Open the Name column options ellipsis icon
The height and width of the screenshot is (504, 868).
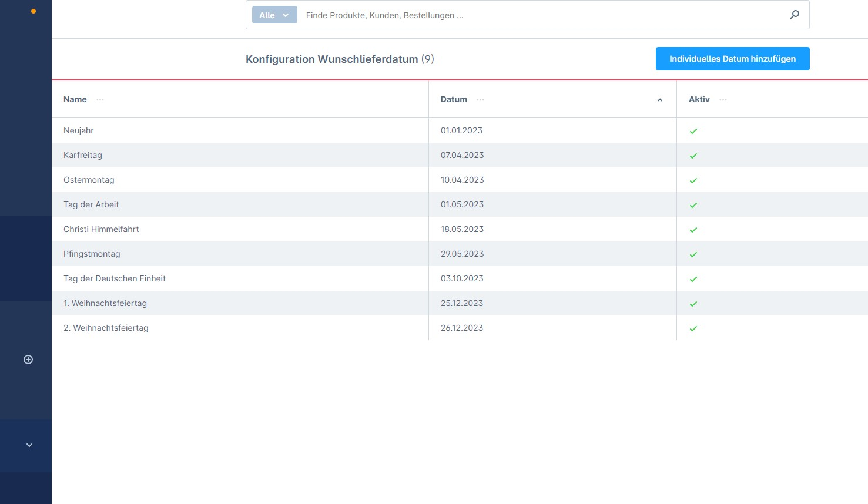click(100, 100)
